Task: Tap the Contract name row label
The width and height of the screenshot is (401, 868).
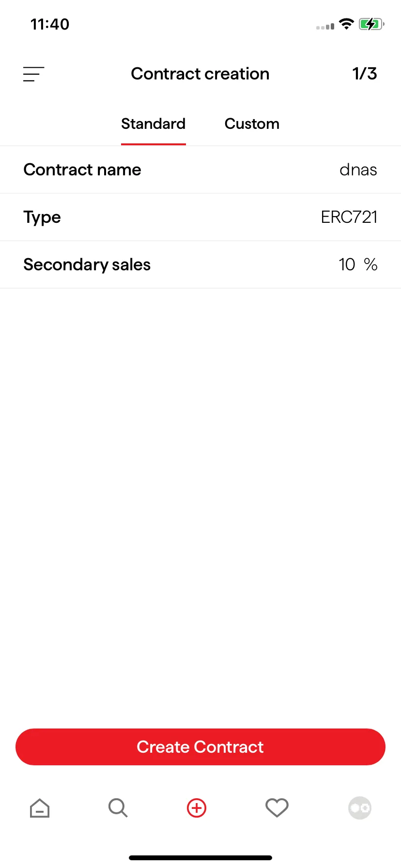Action: click(82, 170)
